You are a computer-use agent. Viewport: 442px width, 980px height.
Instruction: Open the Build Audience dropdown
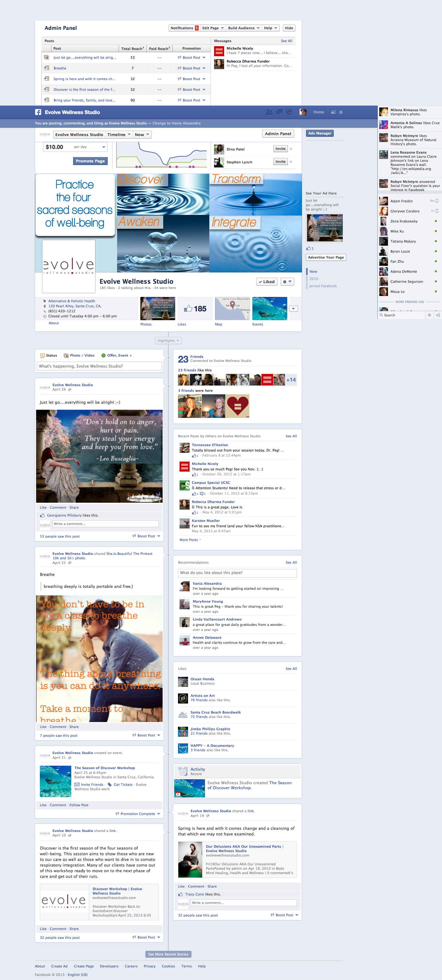point(243,28)
